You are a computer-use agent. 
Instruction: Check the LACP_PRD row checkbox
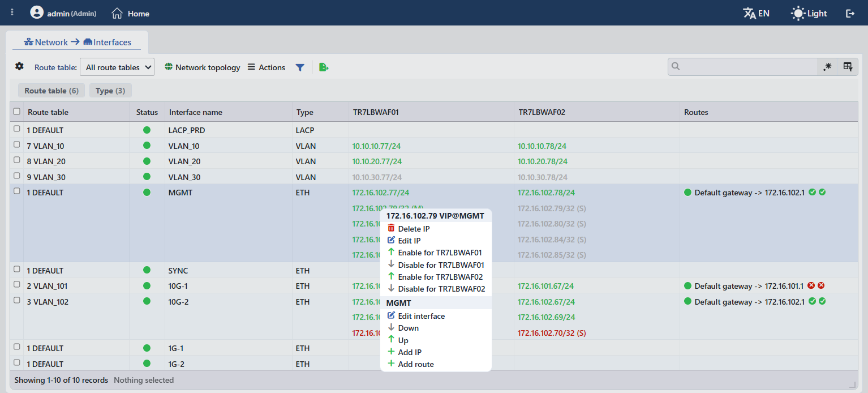[16, 129]
